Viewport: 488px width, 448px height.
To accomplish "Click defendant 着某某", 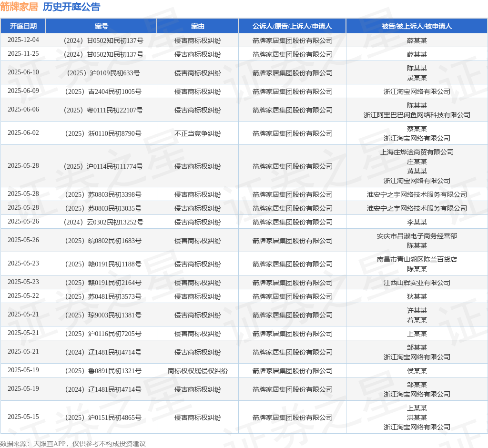I will (x=417, y=320).
